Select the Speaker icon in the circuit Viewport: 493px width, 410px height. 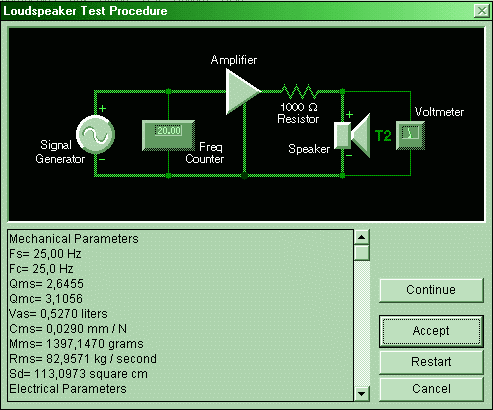352,136
